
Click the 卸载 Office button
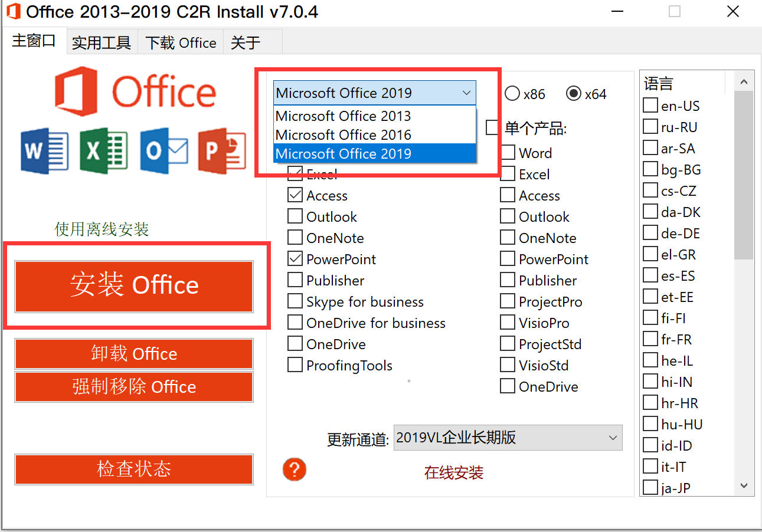[134, 354]
